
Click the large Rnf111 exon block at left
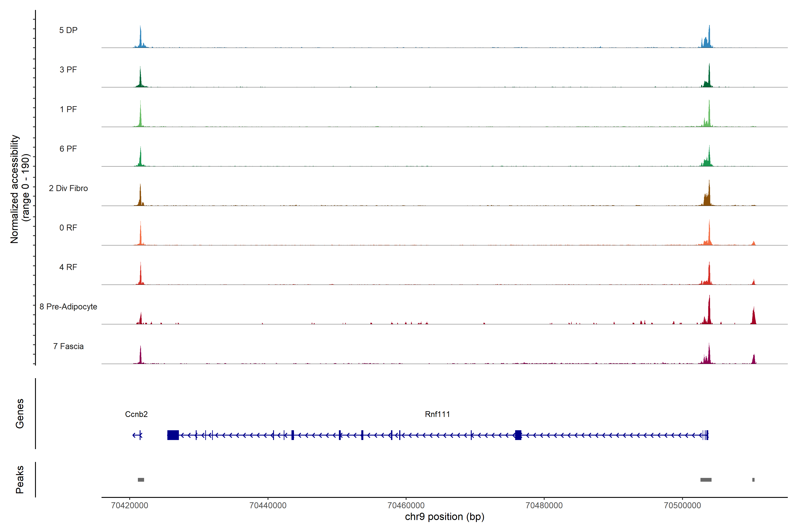(173, 435)
